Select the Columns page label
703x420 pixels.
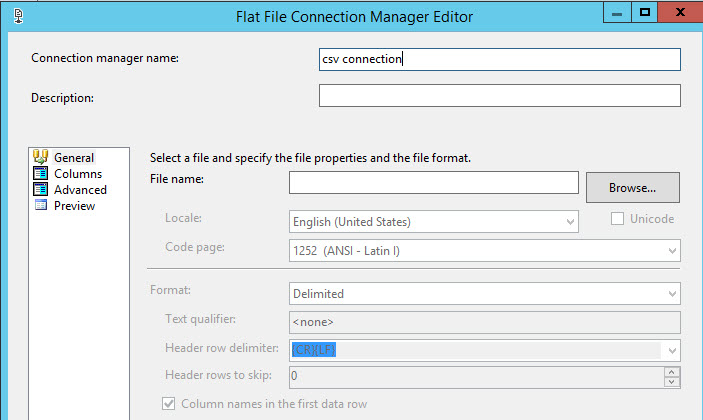click(78, 173)
